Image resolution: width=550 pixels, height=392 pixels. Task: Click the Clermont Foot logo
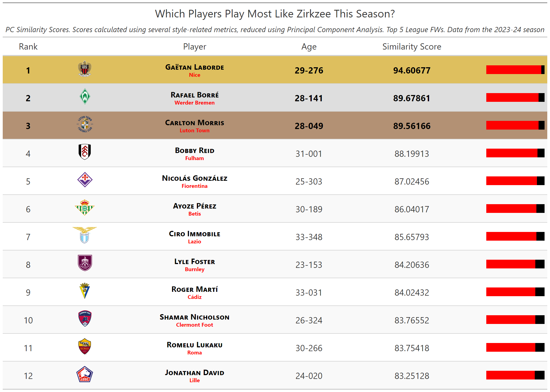pos(85,318)
